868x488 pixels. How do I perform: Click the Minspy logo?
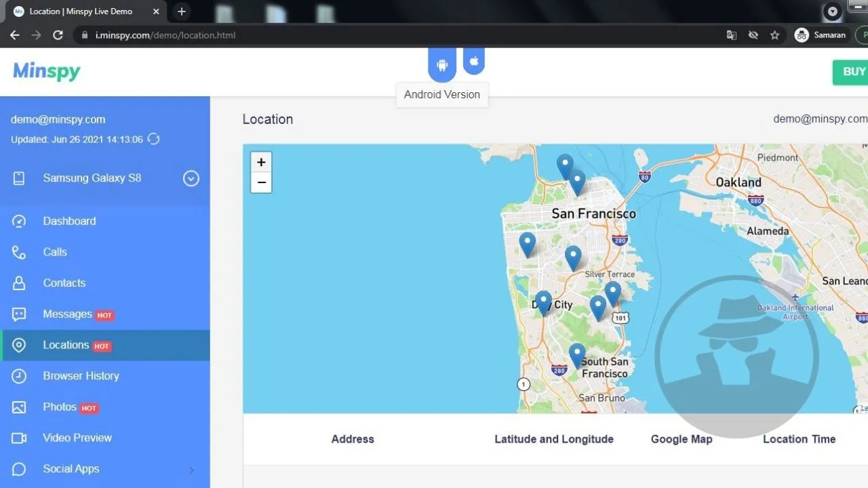coord(47,70)
